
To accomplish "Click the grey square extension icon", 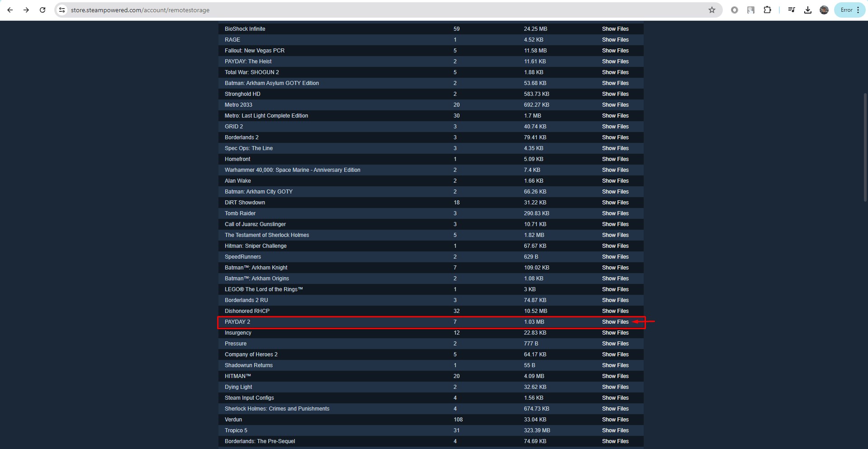I will (751, 10).
